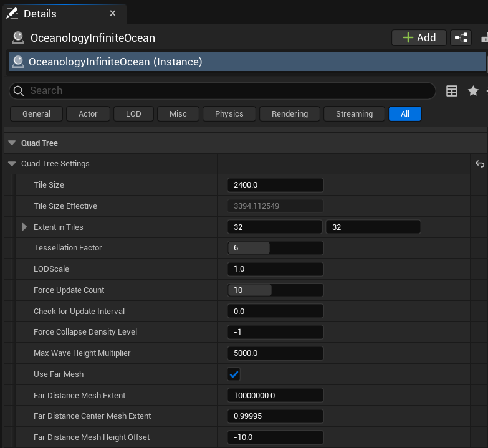Click Force Collapse Density Level field
488x448 pixels.
click(x=275, y=332)
